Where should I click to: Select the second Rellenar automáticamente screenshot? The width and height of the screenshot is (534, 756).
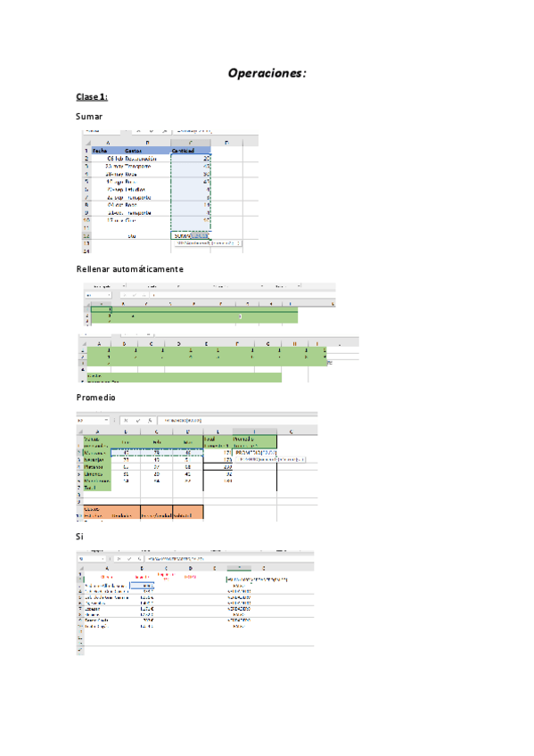pyautogui.click(x=218, y=357)
